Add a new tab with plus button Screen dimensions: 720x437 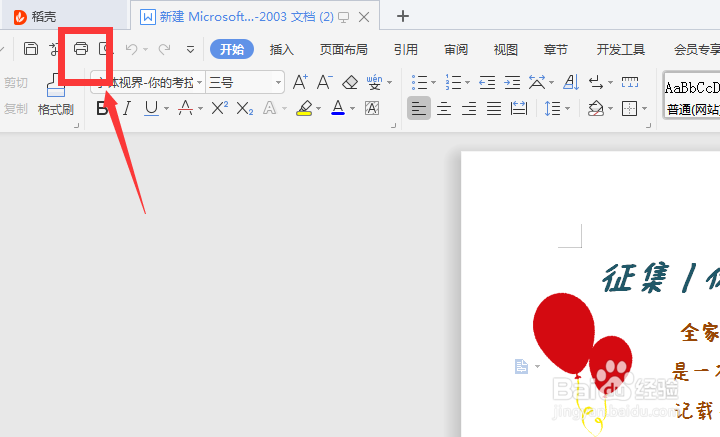click(403, 17)
